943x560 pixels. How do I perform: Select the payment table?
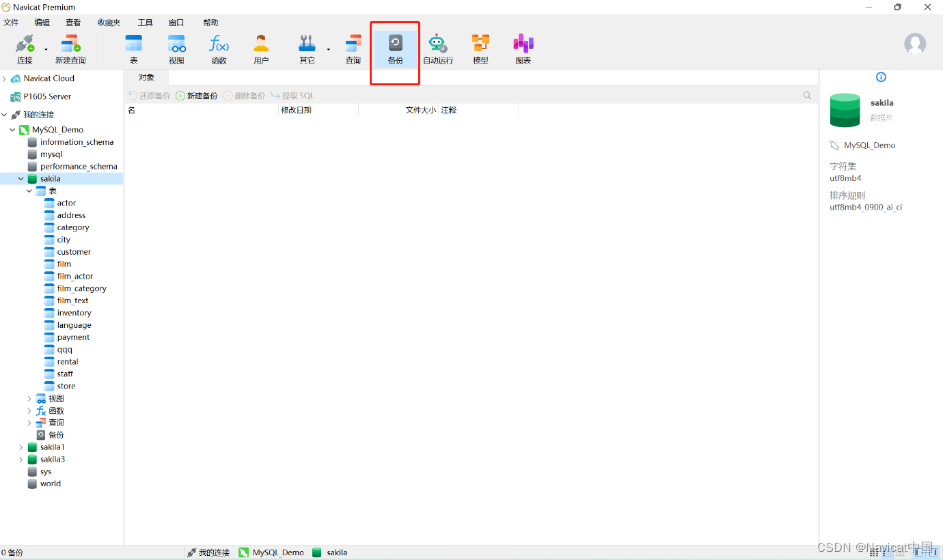(x=73, y=337)
